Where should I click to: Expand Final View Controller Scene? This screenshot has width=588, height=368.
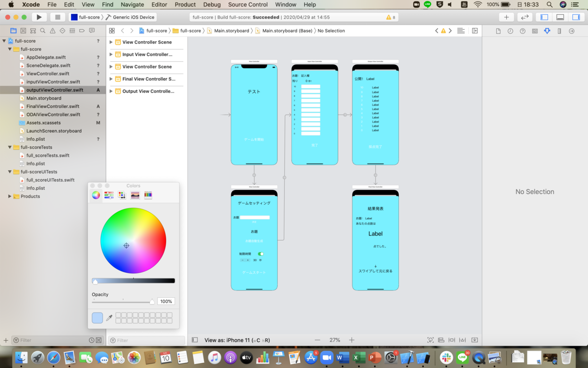pos(111,79)
